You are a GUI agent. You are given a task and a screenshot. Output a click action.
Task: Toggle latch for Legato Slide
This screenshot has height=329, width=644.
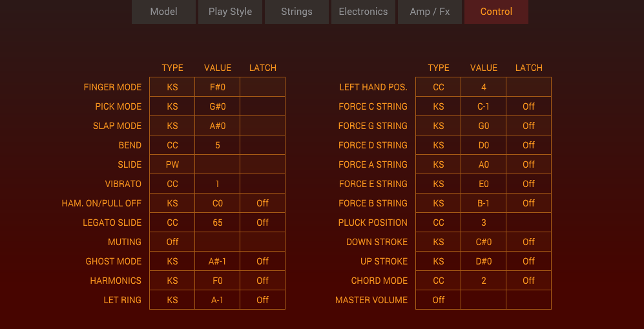[x=262, y=223]
